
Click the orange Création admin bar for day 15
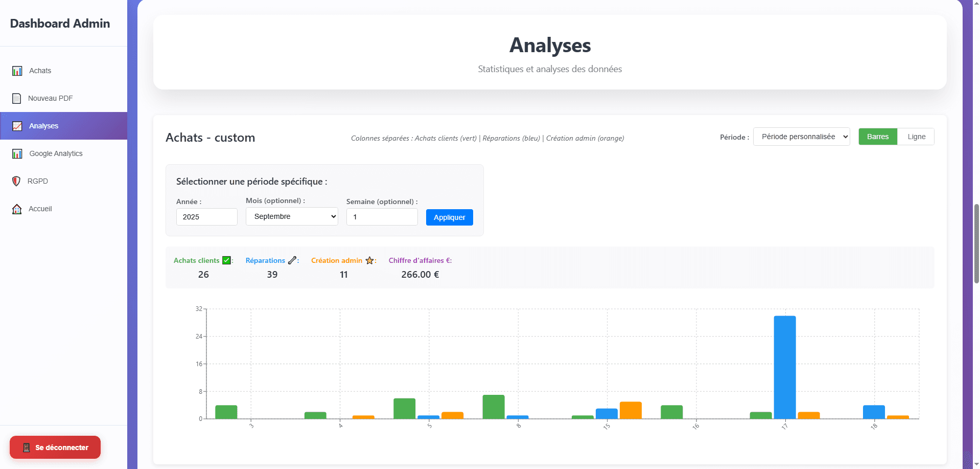[631, 410]
